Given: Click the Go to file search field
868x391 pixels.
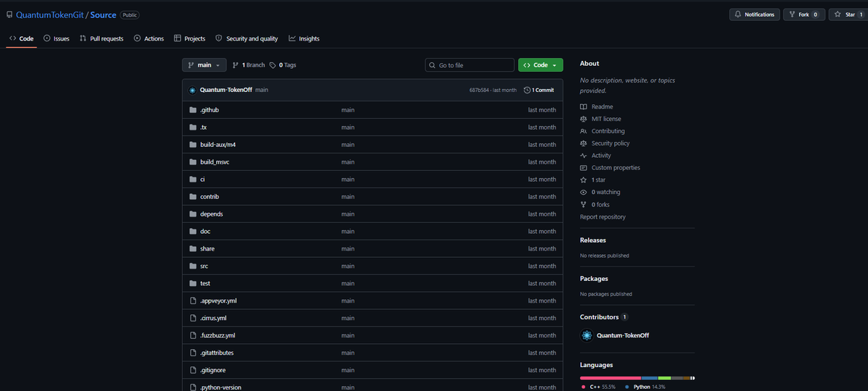Looking at the screenshot, I should click(x=469, y=65).
